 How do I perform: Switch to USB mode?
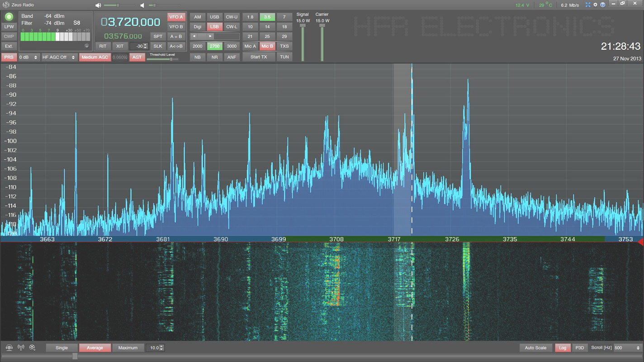tap(214, 17)
